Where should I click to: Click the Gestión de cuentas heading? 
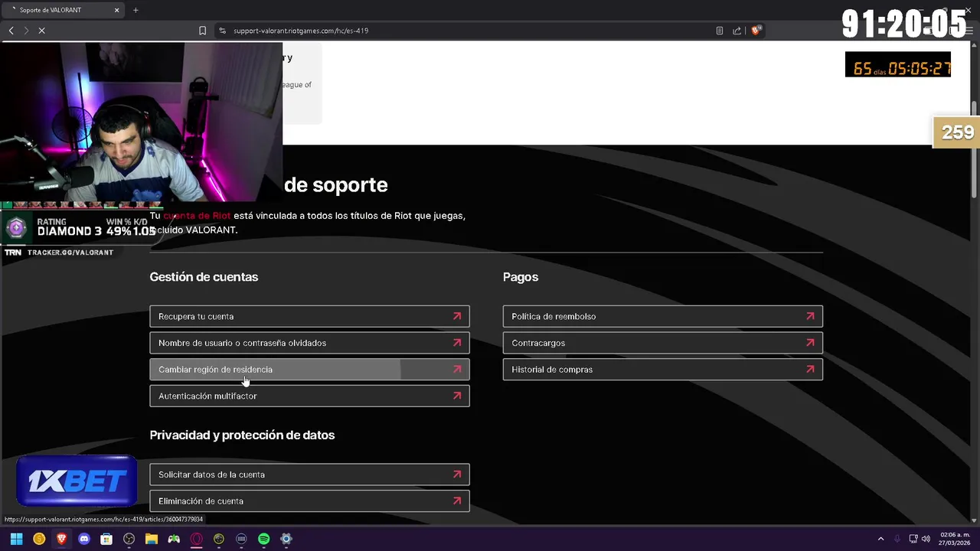click(204, 277)
